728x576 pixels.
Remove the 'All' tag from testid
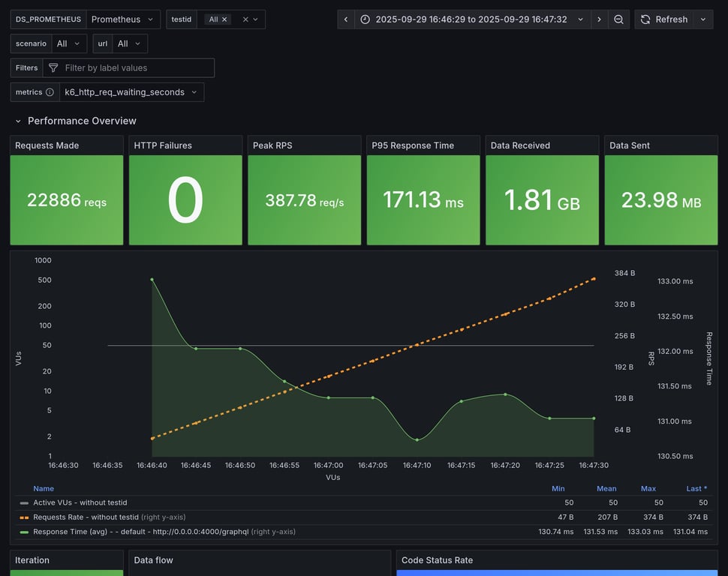pos(224,19)
